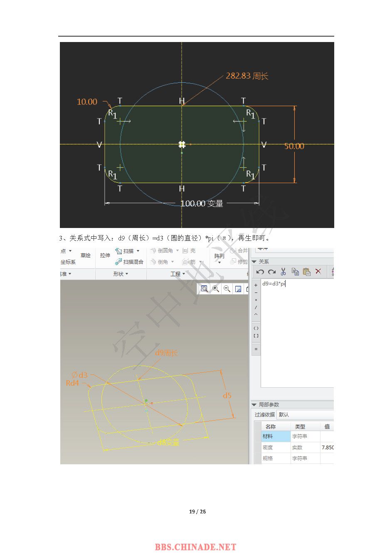This screenshot has width=392, height=555.
Task: Click the Zoom In icon
Action: [x=216, y=289]
